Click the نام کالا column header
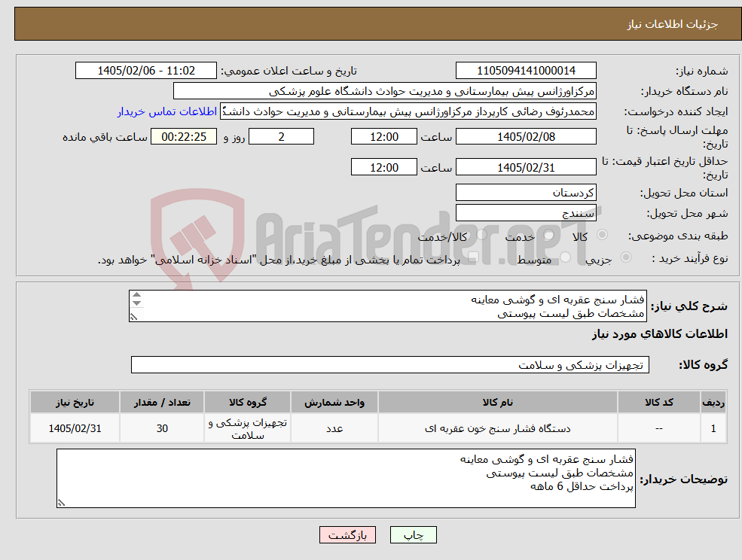Image resolution: width=742 pixels, height=560 pixels. [497, 402]
